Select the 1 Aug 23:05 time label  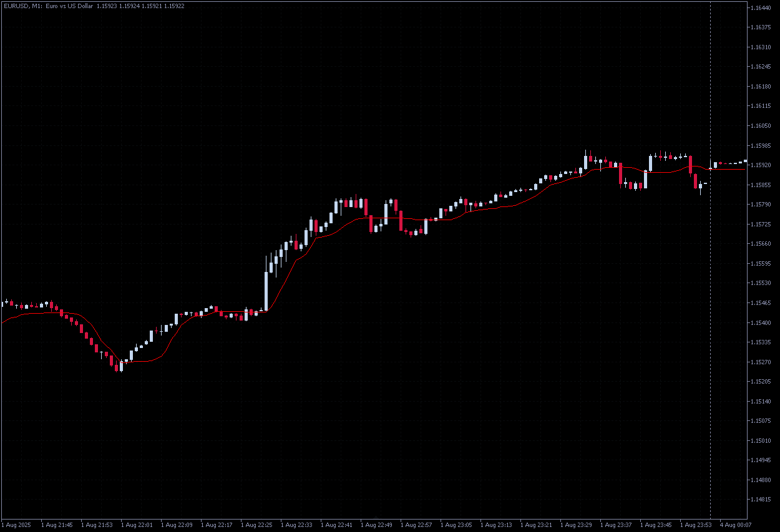(x=456, y=525)
